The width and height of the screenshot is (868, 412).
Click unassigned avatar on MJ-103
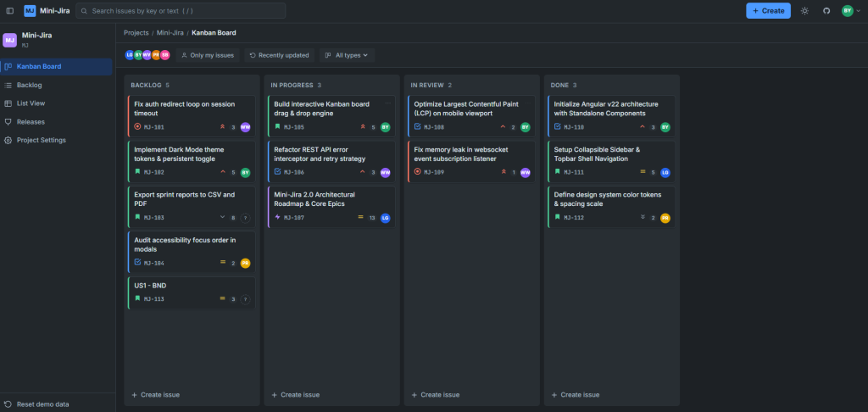(245, 218)
